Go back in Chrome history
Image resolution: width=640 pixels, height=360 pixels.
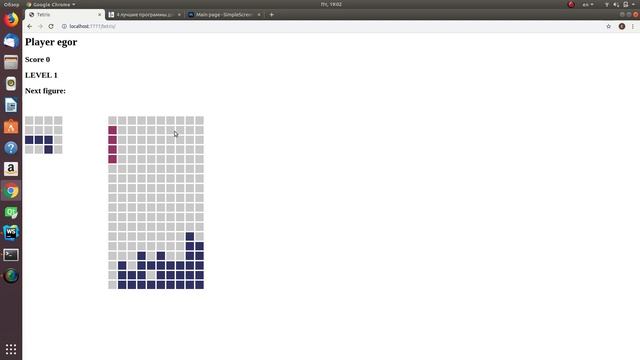[x=29, y=26]
